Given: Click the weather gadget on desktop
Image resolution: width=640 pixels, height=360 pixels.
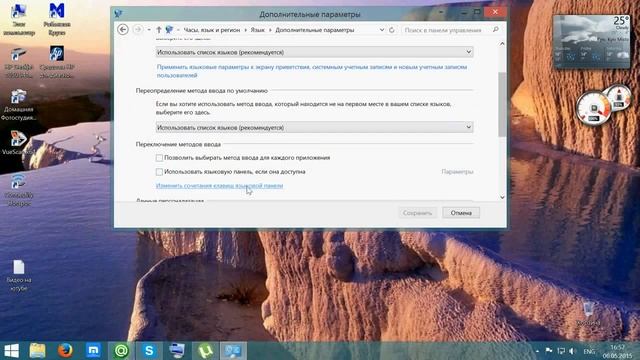Looking at the screenshot, I should point(591,42).
